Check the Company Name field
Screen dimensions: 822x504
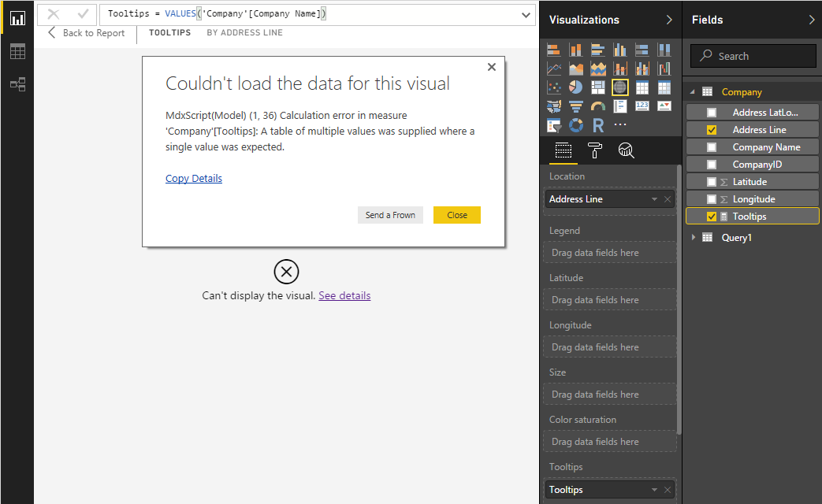coord(712,147)
